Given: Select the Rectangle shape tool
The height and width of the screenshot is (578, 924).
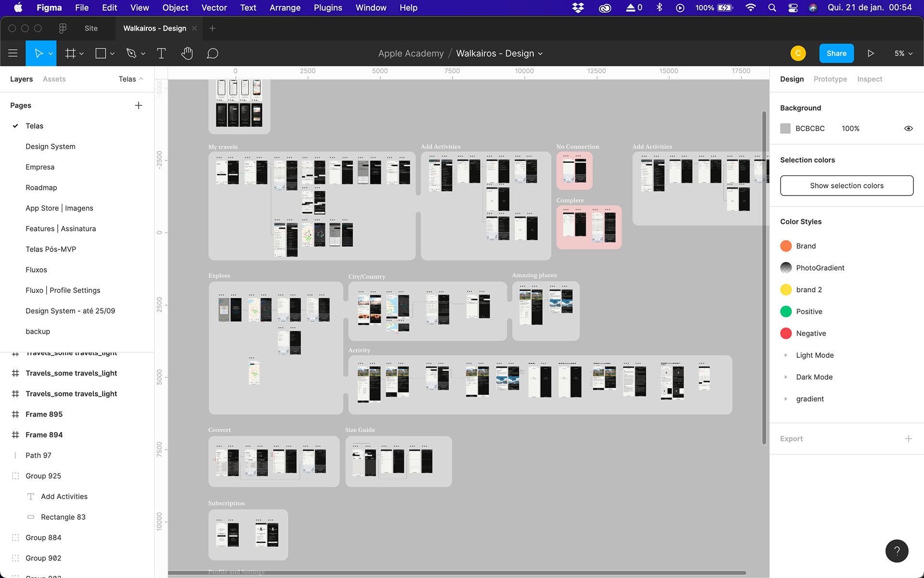Looking at the screenshot, I should (x=101, y=53).
